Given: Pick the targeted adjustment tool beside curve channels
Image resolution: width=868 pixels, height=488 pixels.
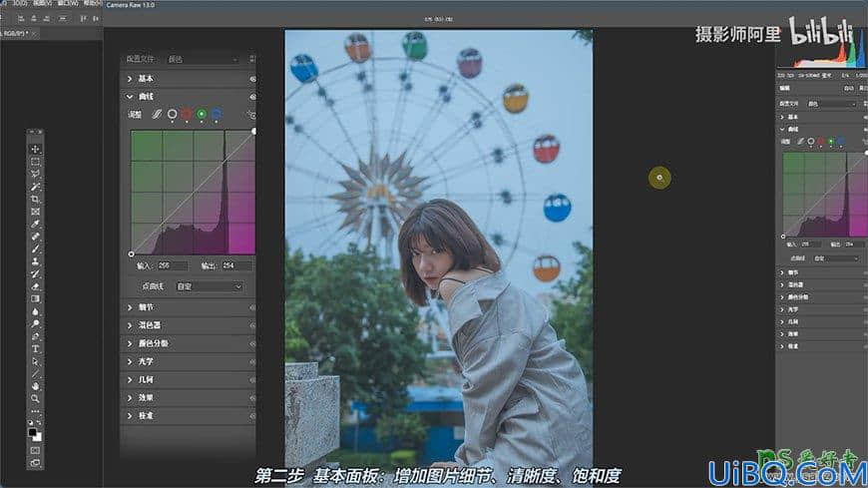Looking at the screenshot, I should (251, 115).
